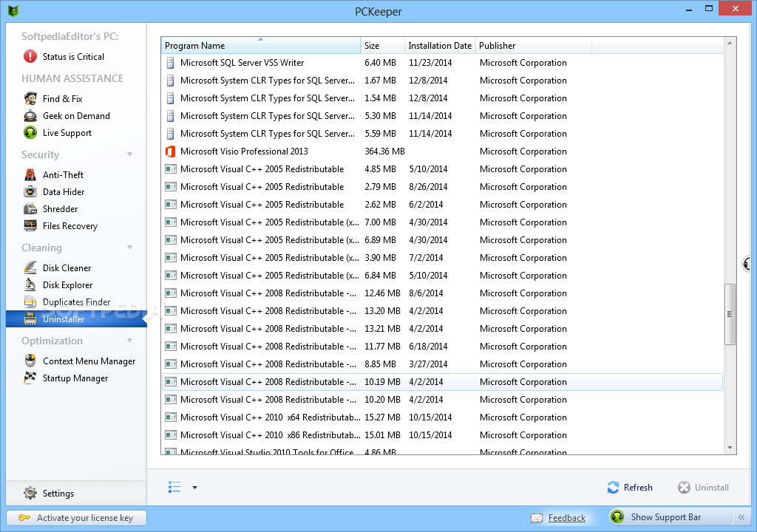The width and height of the screenshot is (757, 532).
Task: Collapse the Security section arrow
Action: tap(130, 154)
